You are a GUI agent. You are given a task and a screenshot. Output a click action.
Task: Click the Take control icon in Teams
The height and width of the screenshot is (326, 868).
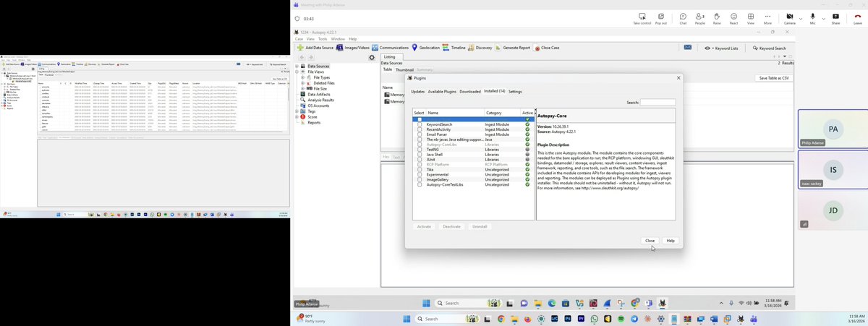click(x=642, y=18)
